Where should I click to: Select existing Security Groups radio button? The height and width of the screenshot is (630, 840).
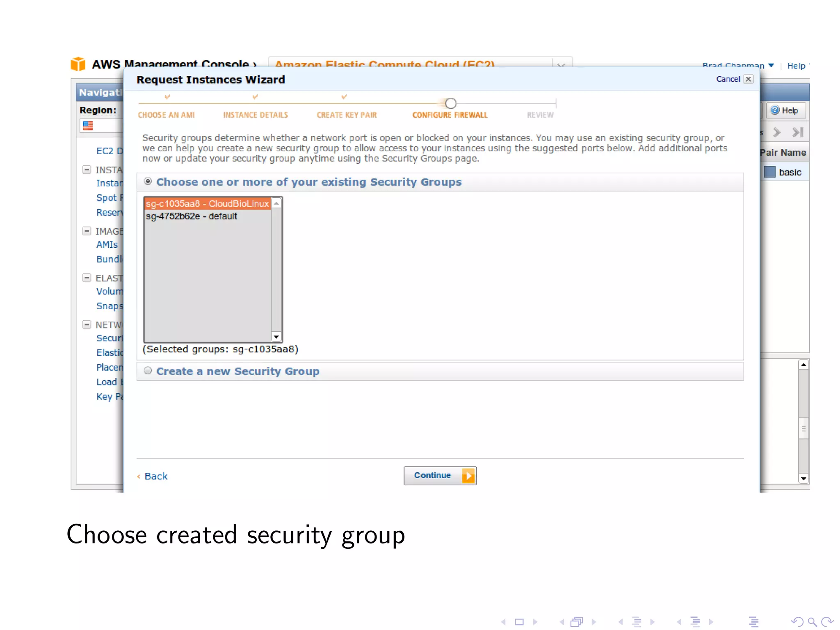click(148, 181)
